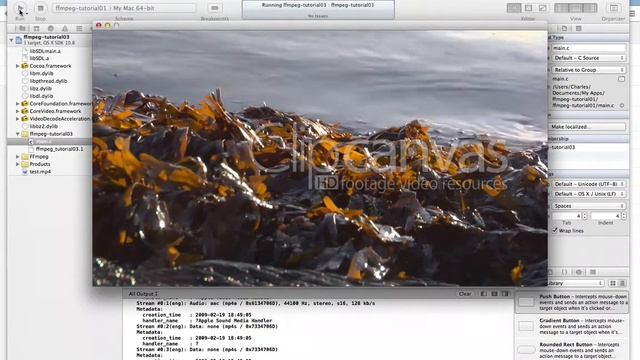This screenshot has width=640, height=360.
Task: Collapse the ffmpeg-tutorial03 project root
Action: (11, 40)
